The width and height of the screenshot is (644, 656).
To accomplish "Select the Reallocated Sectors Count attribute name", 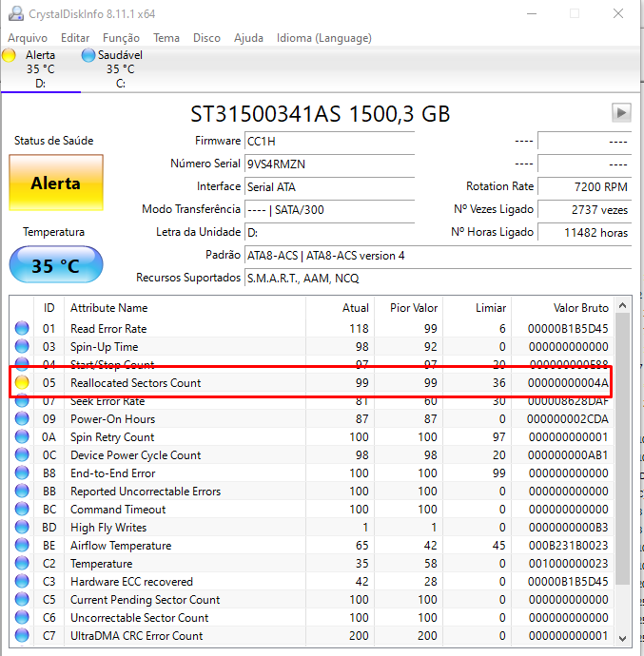I will pyautogui.click(x=136, y=383).
